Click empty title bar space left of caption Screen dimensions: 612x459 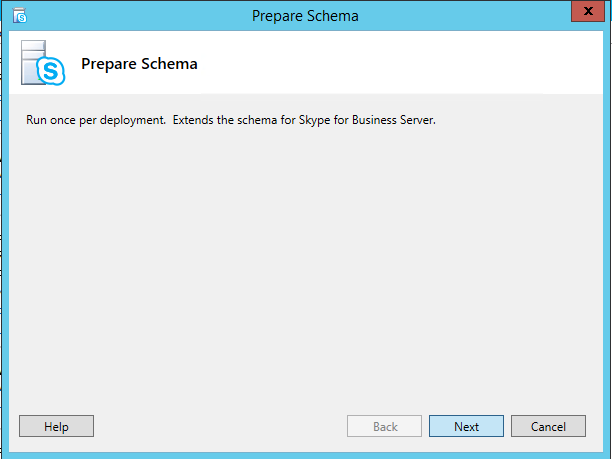(130, 16)
